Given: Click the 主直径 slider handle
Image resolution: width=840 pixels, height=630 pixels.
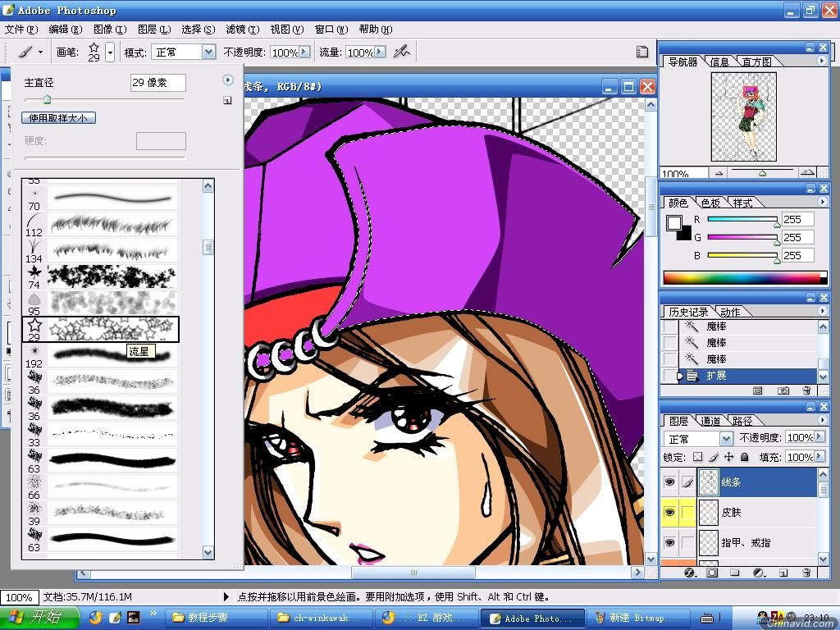Looking at the screenshot, I should click(x=47, y=99).
